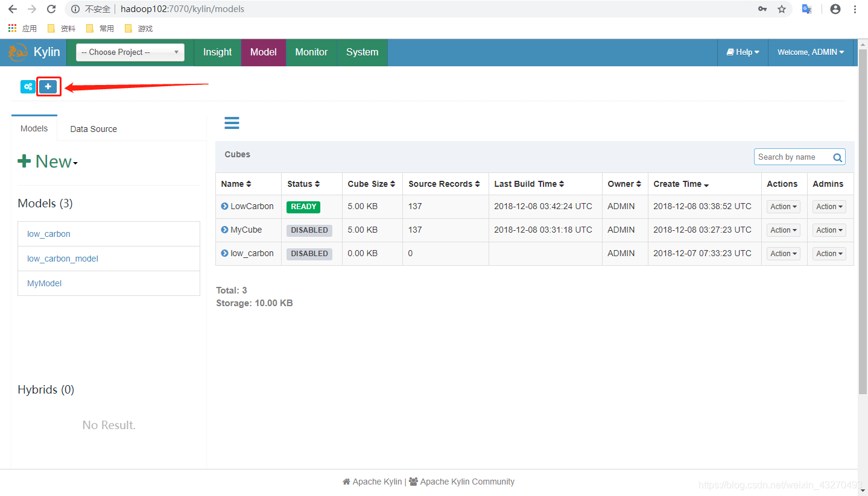
Task: Open the 资料 bookmark folder
Action: point(62,28)
